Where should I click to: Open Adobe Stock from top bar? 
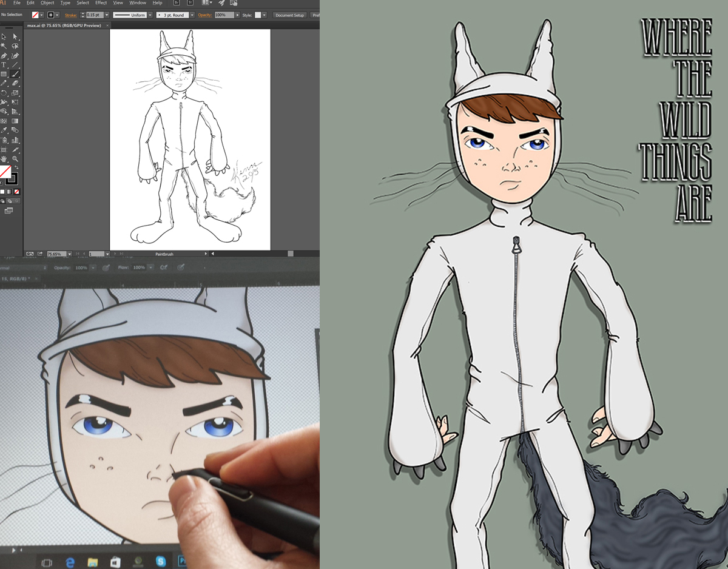pos(189,2)
